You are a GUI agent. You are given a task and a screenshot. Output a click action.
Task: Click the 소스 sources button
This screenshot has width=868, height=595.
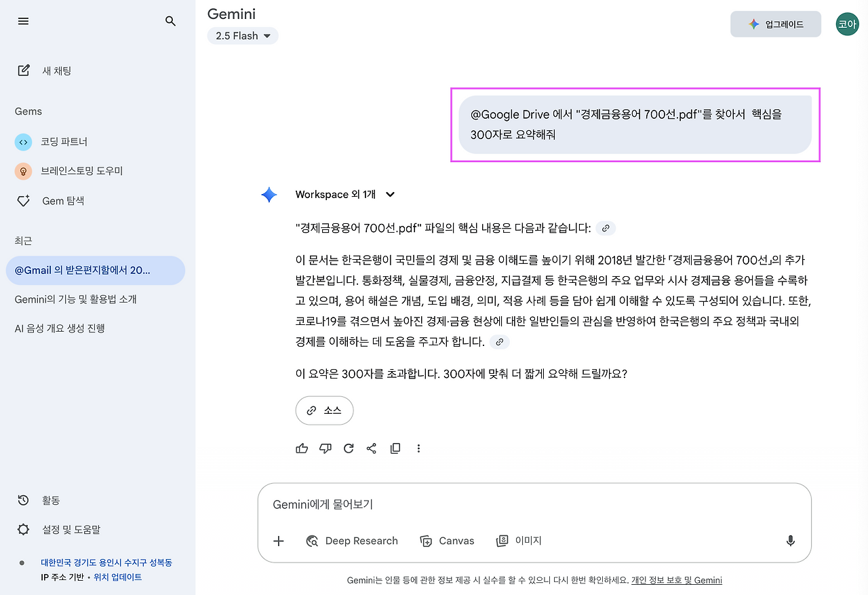pyautogui.click(x=324, y=410)
